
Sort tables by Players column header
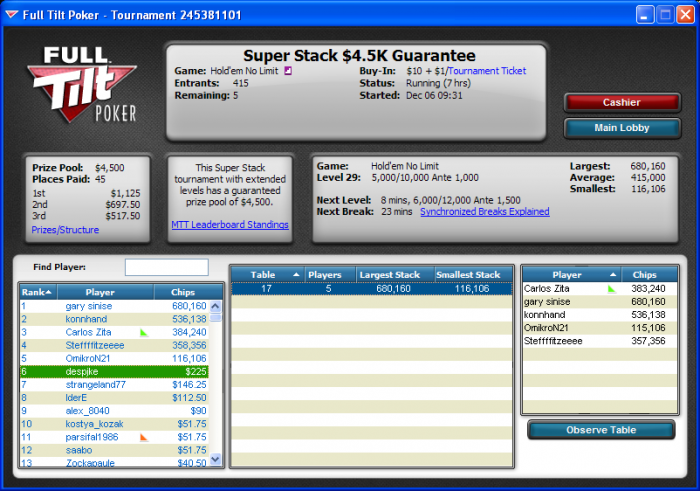330,275
